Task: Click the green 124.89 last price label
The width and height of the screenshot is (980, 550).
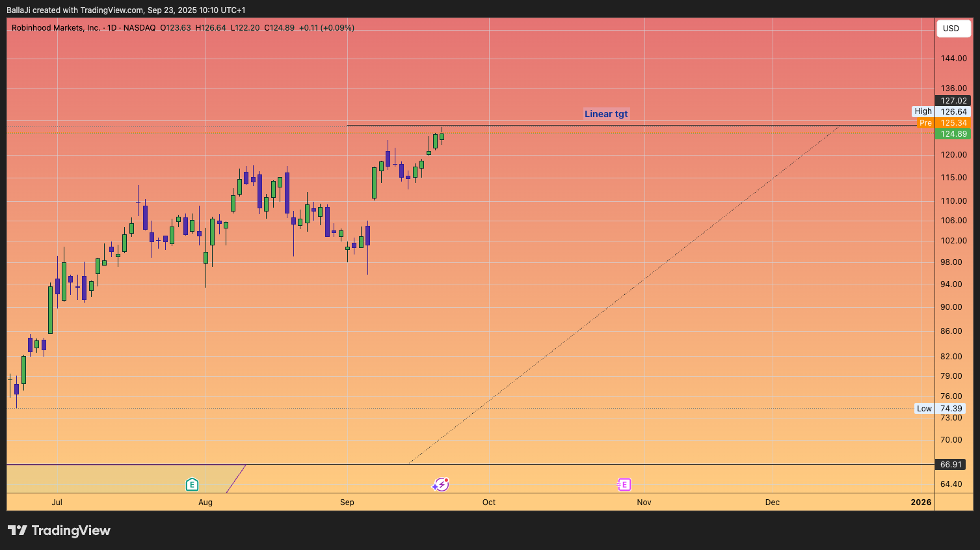Action: [x=953, y=134]
